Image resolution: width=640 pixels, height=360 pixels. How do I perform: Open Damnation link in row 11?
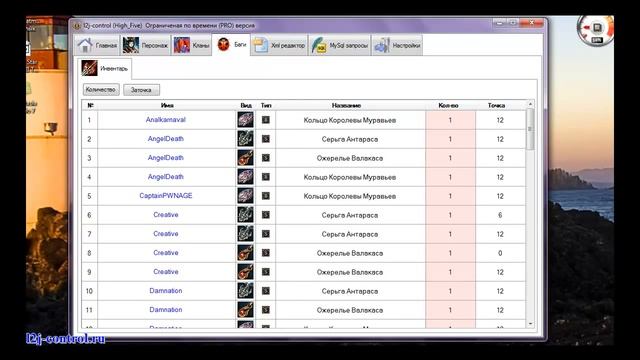tap(166, 309)
